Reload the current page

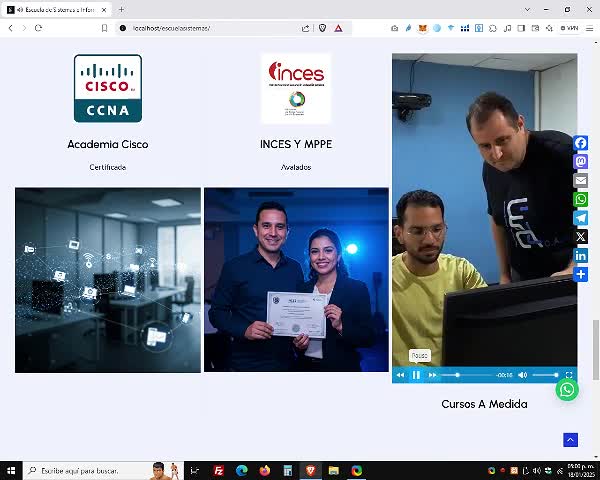[x=38, y=28]
